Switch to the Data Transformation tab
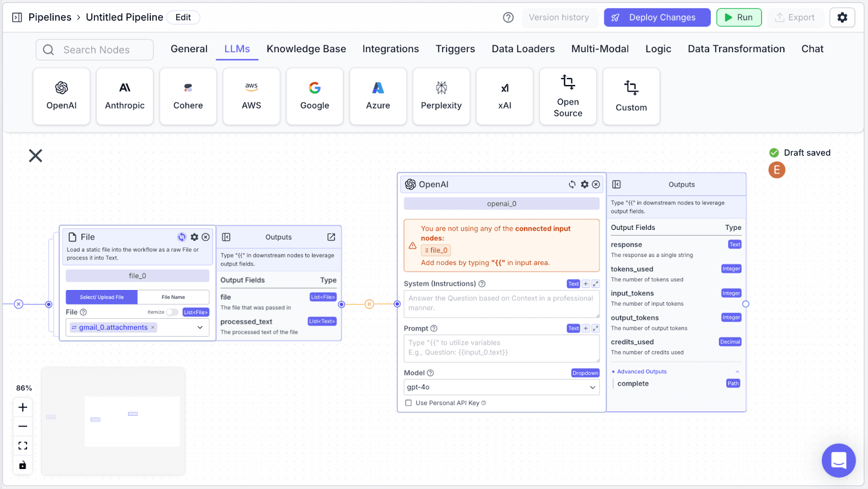The width and height of the screenshot is (868, 489). coord(736,49)
